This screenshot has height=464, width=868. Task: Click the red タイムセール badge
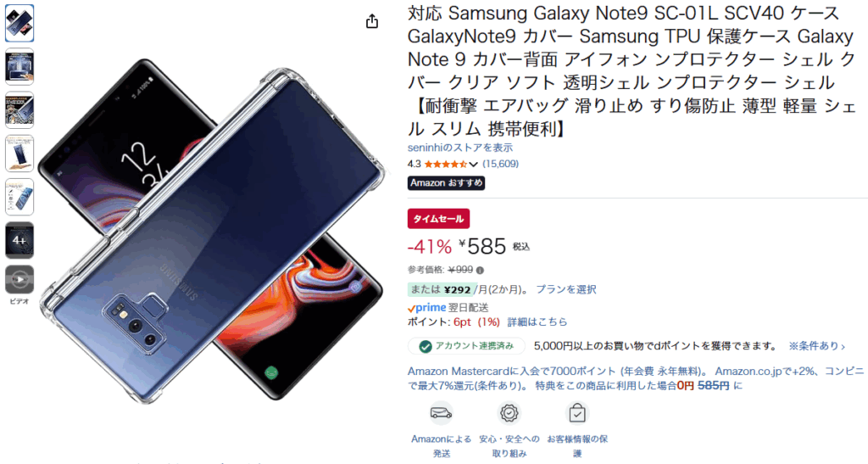click(x=438, y=219)
